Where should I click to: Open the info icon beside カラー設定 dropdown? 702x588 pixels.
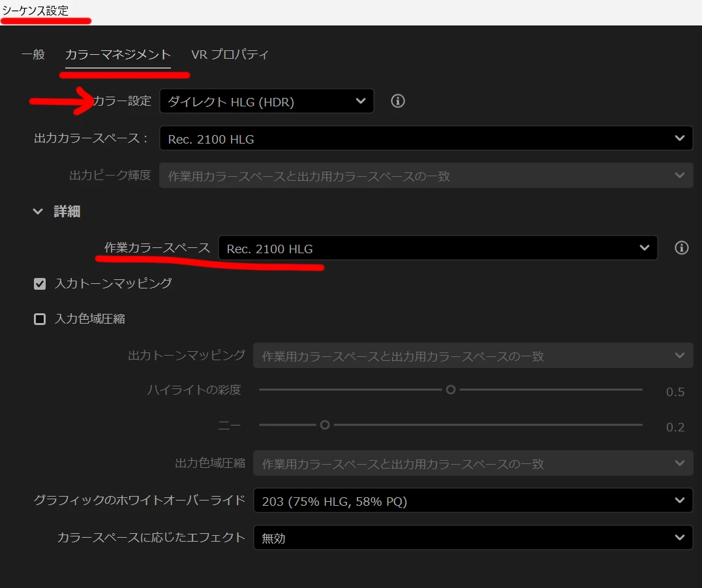(397, 101)
